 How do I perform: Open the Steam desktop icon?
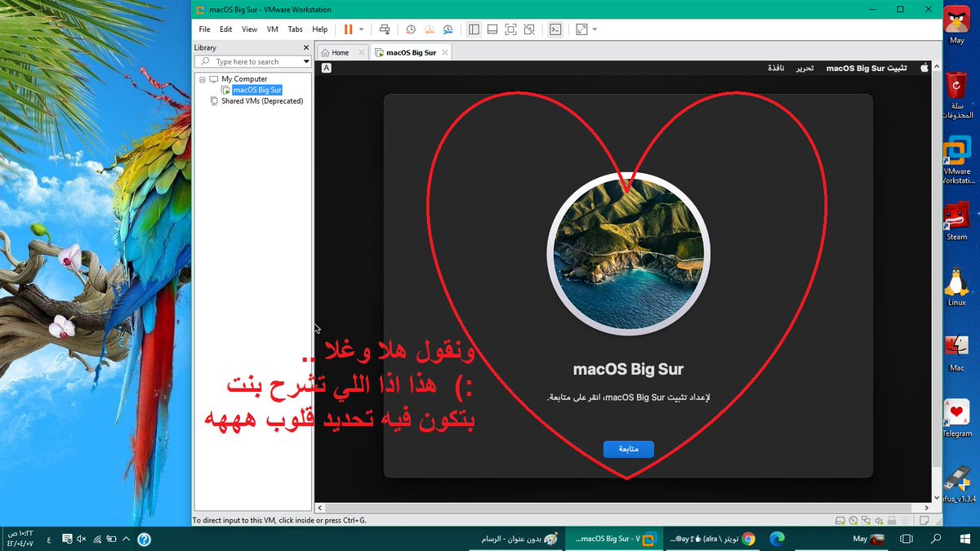[956, 221]
